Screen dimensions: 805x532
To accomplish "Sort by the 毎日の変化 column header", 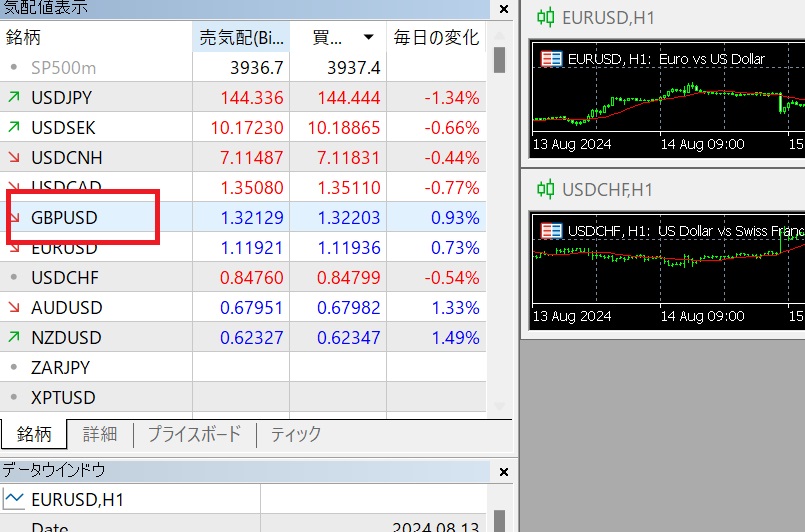I will [436, 37].
